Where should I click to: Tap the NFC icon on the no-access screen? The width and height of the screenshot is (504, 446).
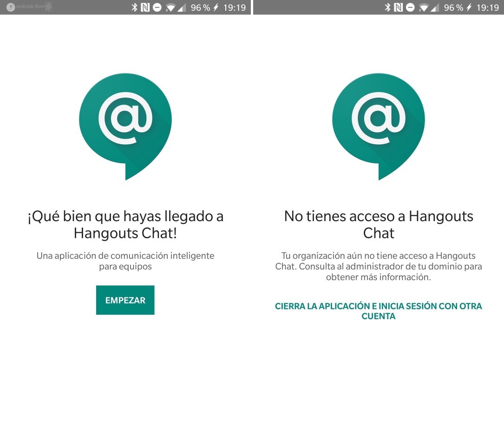[399, 7]
